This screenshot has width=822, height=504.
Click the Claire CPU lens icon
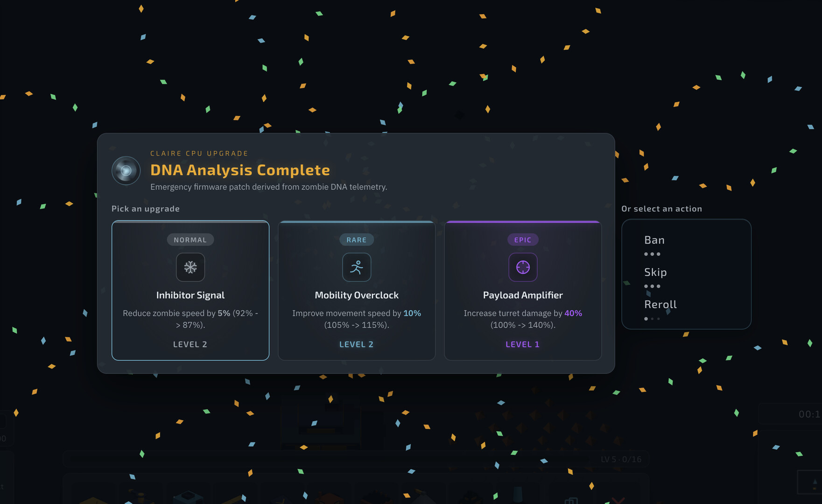pyautogui.click(x=126, y=171)
